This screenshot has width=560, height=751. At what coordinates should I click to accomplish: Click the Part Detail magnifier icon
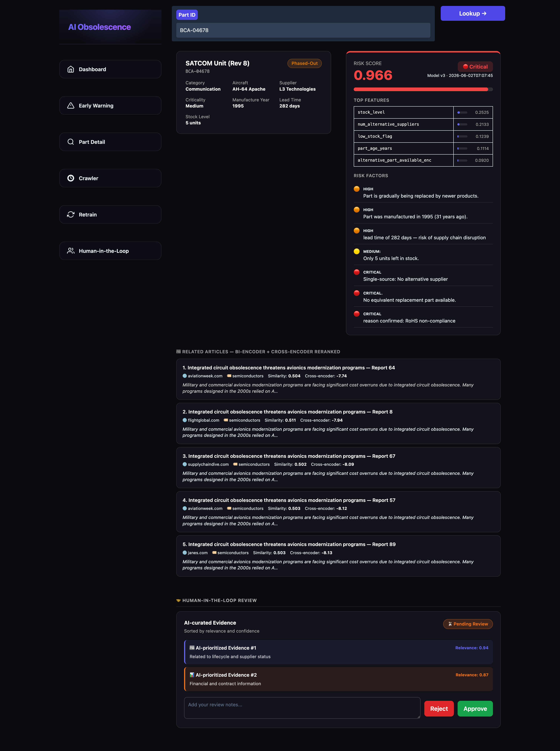[71, 142]
